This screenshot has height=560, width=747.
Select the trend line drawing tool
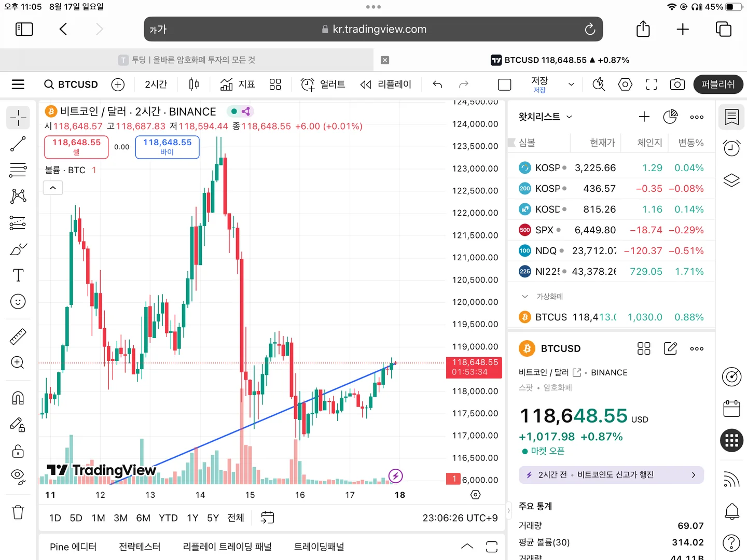(x=18, y=144)
